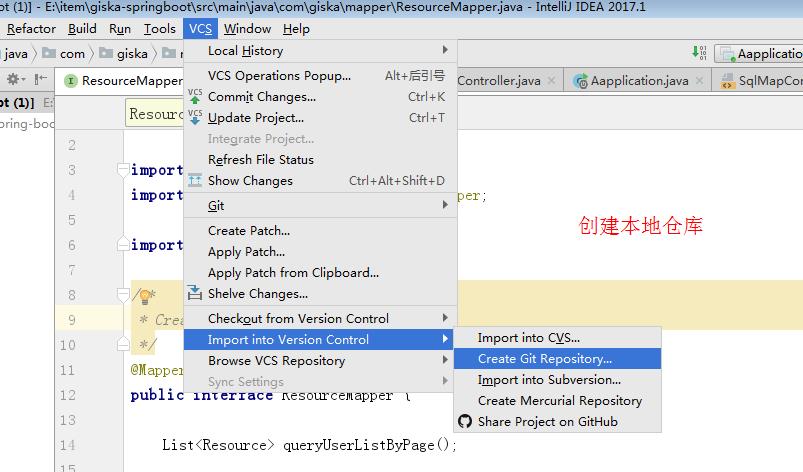Choose Apply Patch option
803x472 pixels.
(320, 252)
